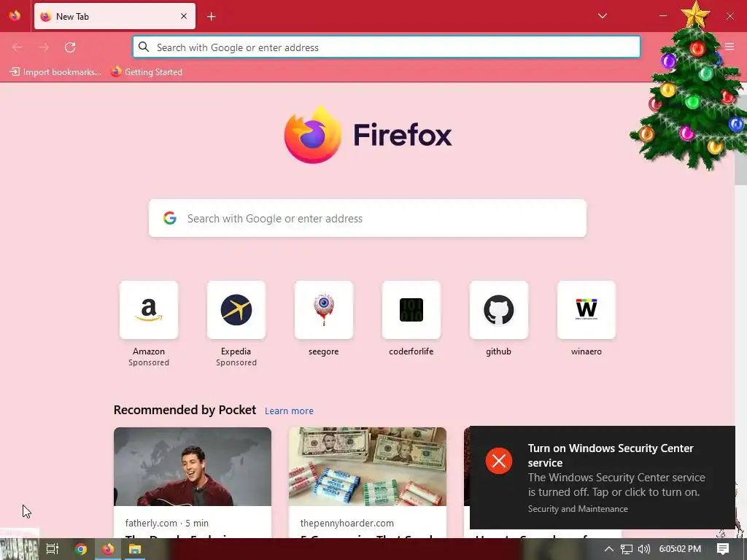Click the page's Google search box
747x560 pixels.
pos(368,218)
